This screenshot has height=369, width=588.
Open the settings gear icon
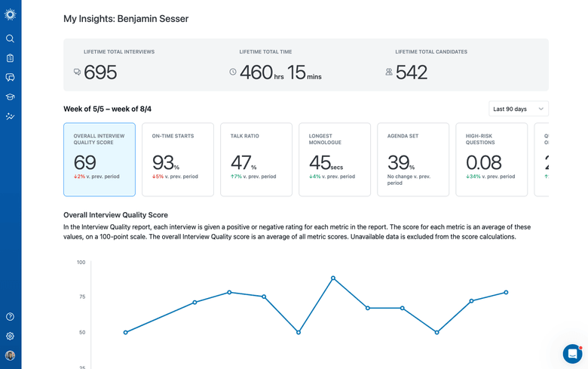(x=10, y=337)
